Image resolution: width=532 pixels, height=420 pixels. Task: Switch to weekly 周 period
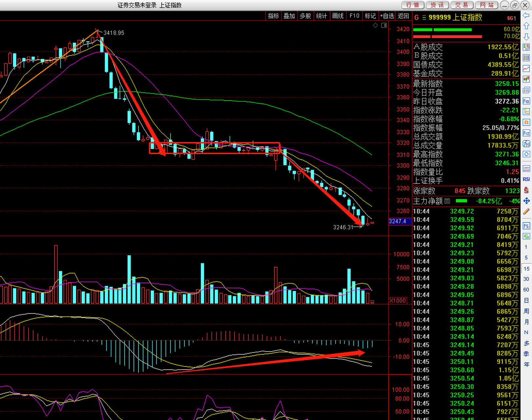click(526, 311)
